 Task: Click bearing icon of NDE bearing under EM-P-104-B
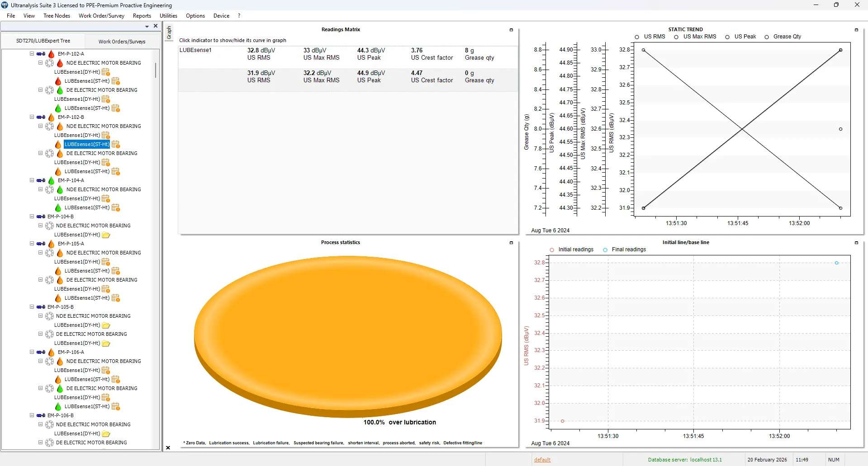pyautogui.click(x=49, y=226)
